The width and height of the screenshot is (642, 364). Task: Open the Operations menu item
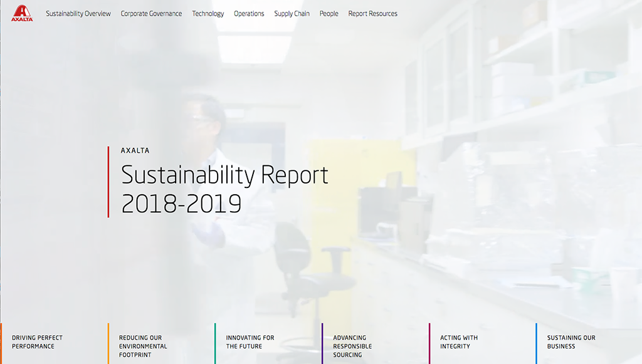coord(249,14)
